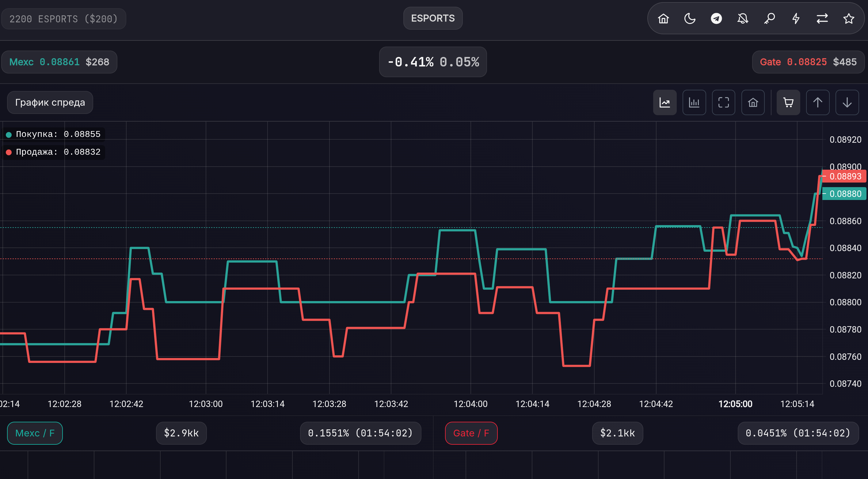This screenshot has width=868, height=479.
Task: Swap exchanges with the arrows icon
Action: click(822, 18)
